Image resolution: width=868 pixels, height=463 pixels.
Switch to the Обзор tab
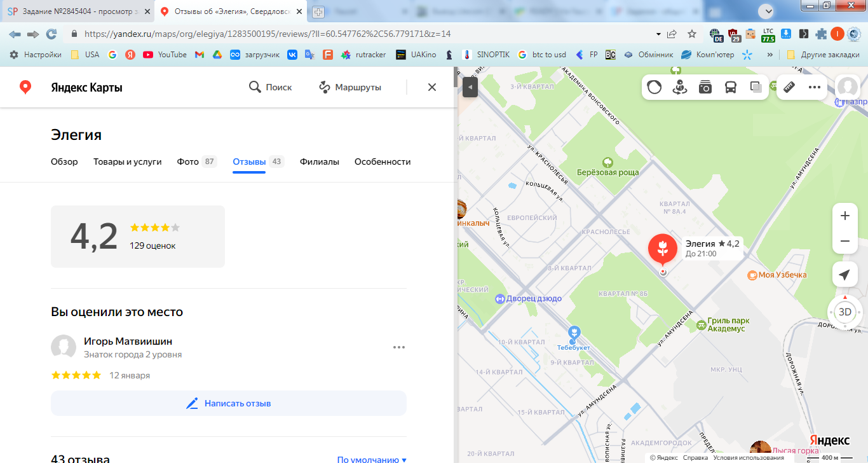point(64,162)
